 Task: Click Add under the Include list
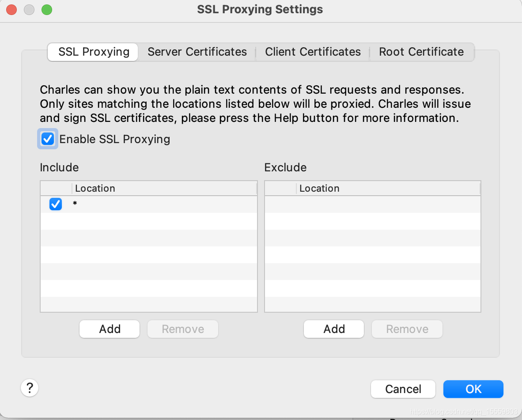pyautogui.click(x=110, y=329)
